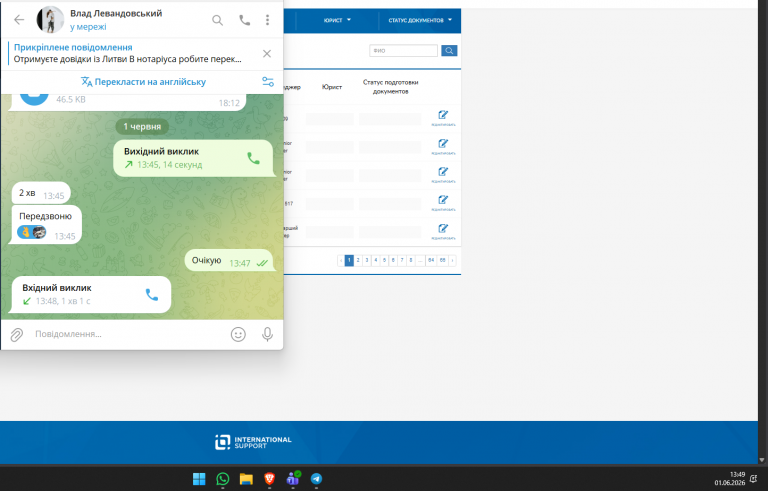Start a voice call from the chat header

click(x=244, y=20)
